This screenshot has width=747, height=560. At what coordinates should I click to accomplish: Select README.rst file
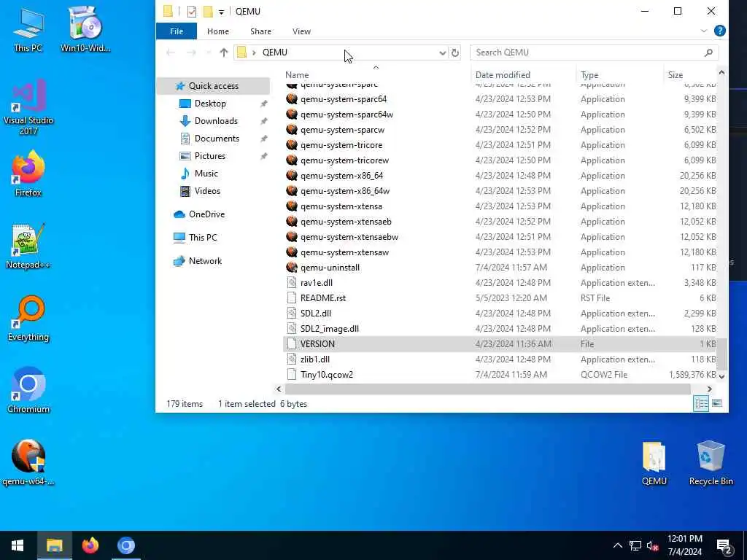500,298
